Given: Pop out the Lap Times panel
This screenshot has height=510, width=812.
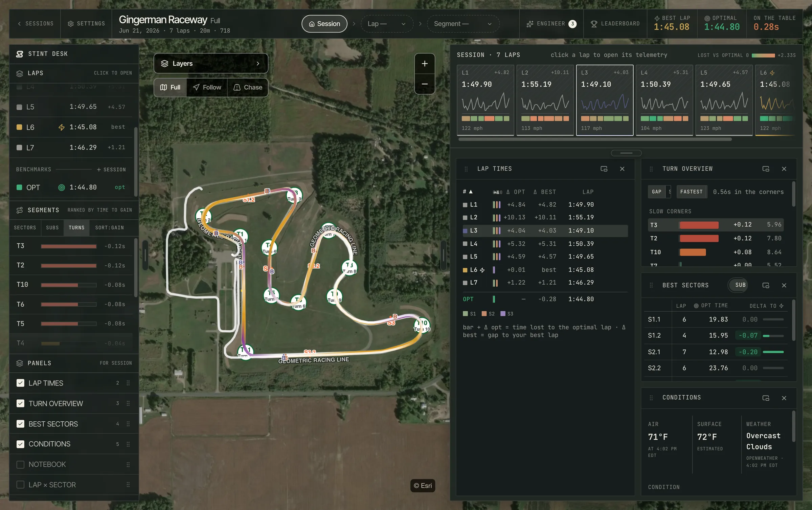Looking at the screenshot, I should point(604,169).
